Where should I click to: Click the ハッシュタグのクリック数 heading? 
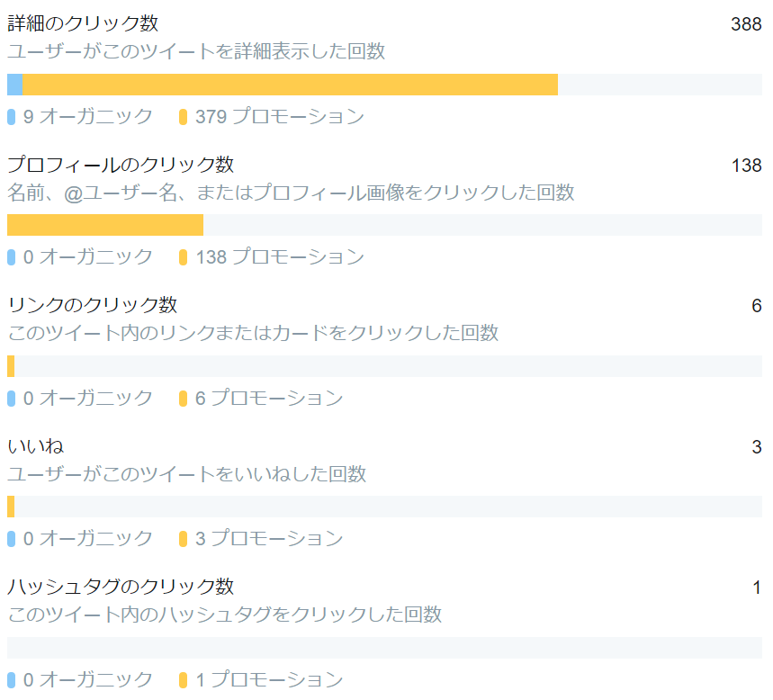click(x=121, y=586)
